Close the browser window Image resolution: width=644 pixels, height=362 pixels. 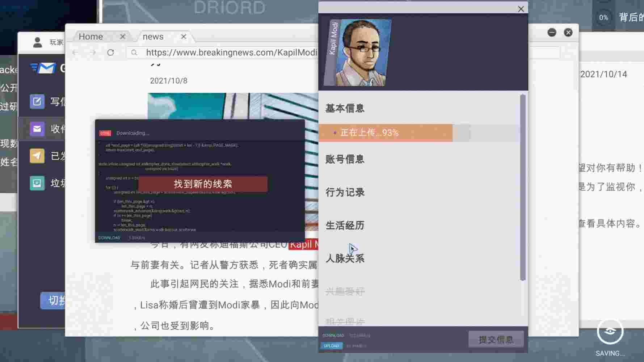click(x=568, y=33)
